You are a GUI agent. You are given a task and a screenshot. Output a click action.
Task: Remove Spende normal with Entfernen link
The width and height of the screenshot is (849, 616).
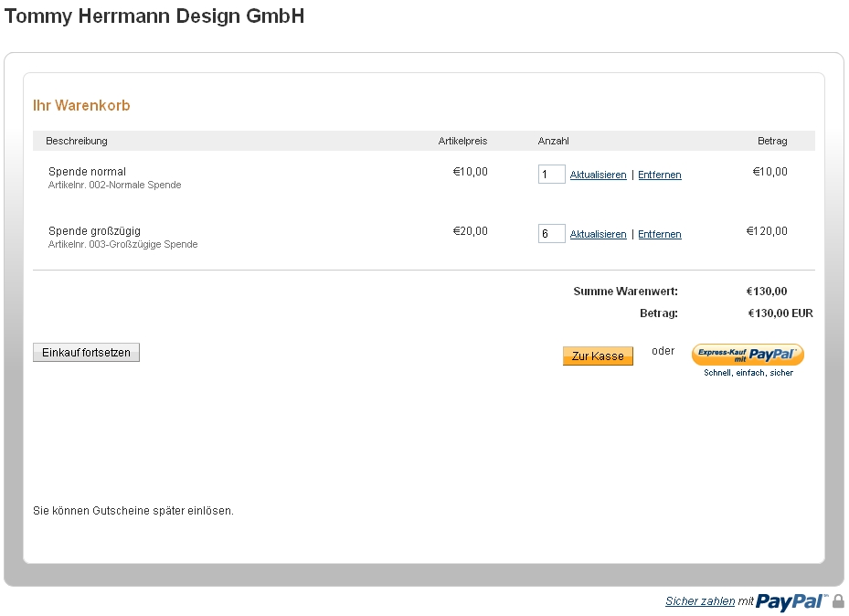[x=659, y=175]
